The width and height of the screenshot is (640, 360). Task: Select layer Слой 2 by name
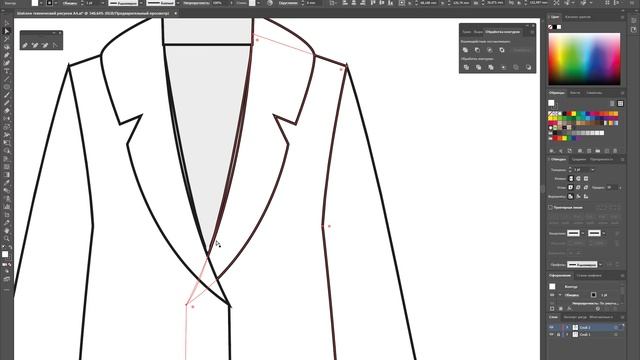pyautogui.click(x=584, y=327)
